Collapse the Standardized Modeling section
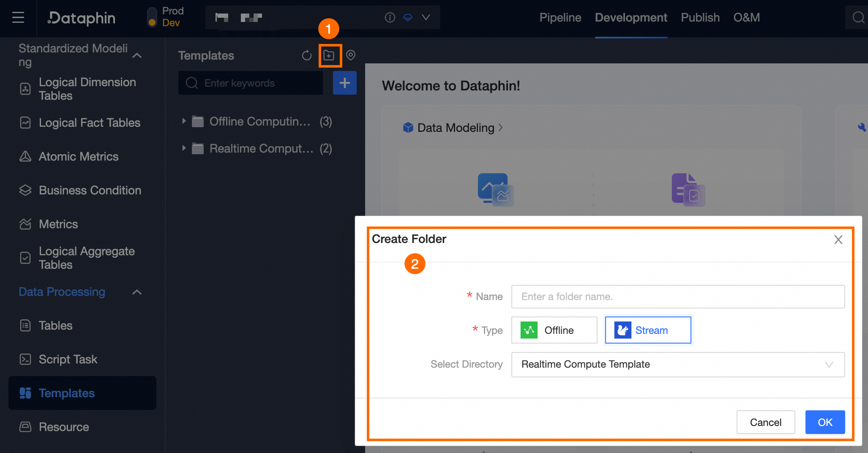 pos(137,55)
